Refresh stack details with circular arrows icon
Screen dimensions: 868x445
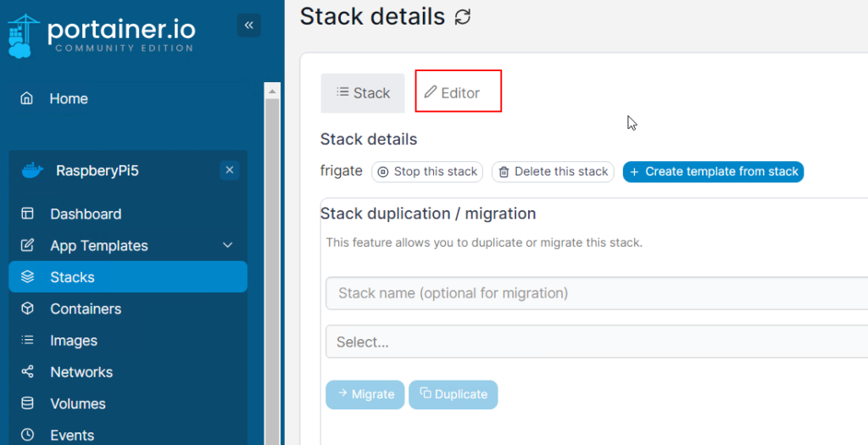(463, 17)
